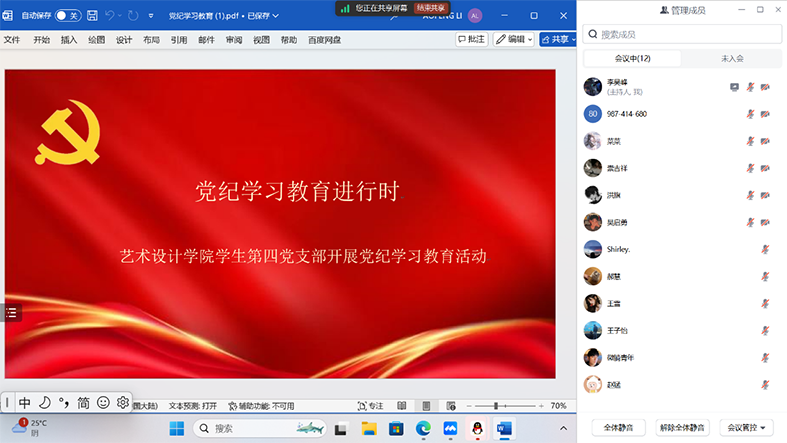
Task: Toggle the IME punctuation mode icon
Action: (64, 402)
